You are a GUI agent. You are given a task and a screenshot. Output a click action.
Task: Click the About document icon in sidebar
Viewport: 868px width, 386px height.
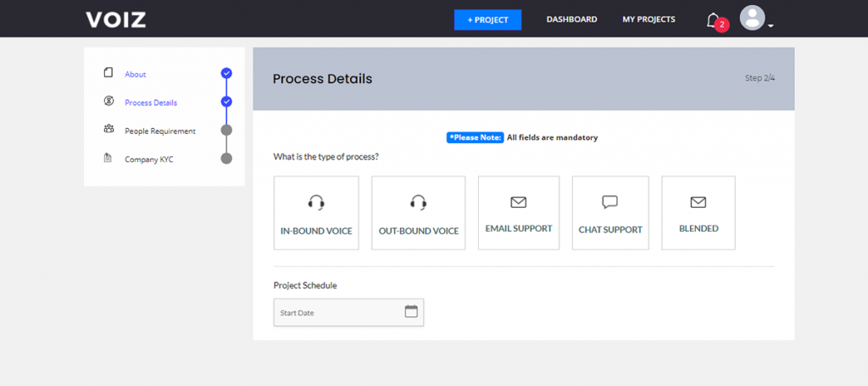click(108, 73)
